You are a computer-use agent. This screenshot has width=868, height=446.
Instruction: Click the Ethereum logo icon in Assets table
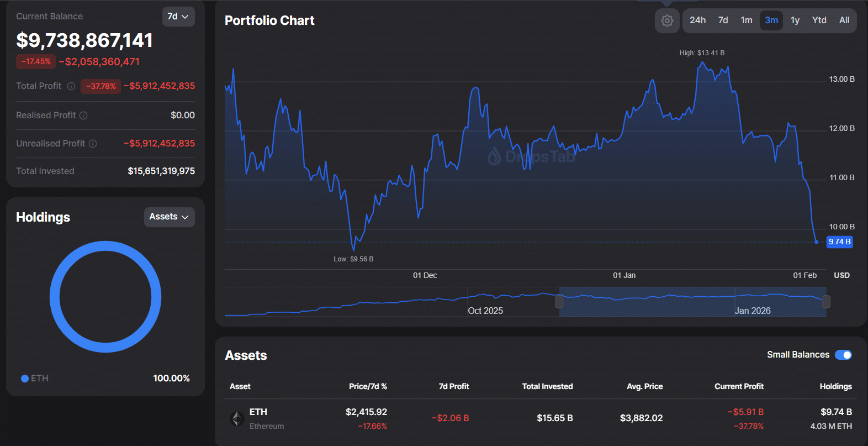(237, 418)
